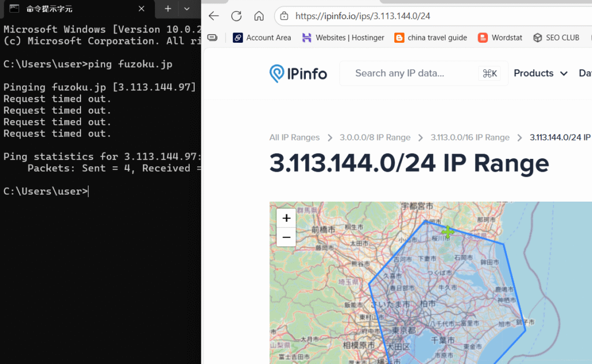Reload the ipinfo.io page
Viewport: 592px width, 364px height.
click(x=236, y=16)
